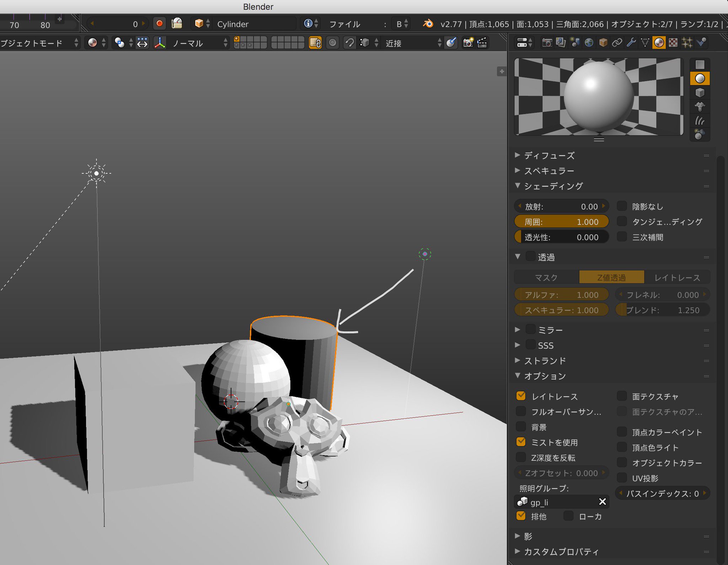This screenshot has width=728, height=565.
Task: Open the ファイル menu
Action: point(344,24)
